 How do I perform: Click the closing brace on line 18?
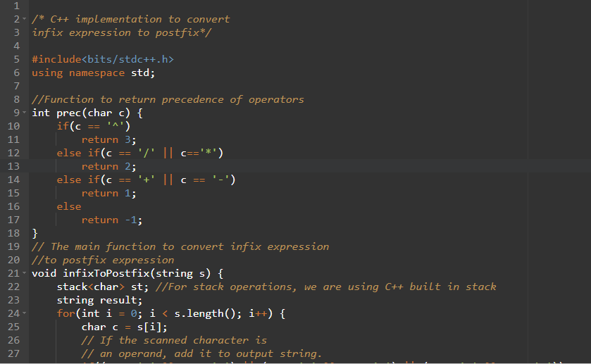(x=35, y=233)
